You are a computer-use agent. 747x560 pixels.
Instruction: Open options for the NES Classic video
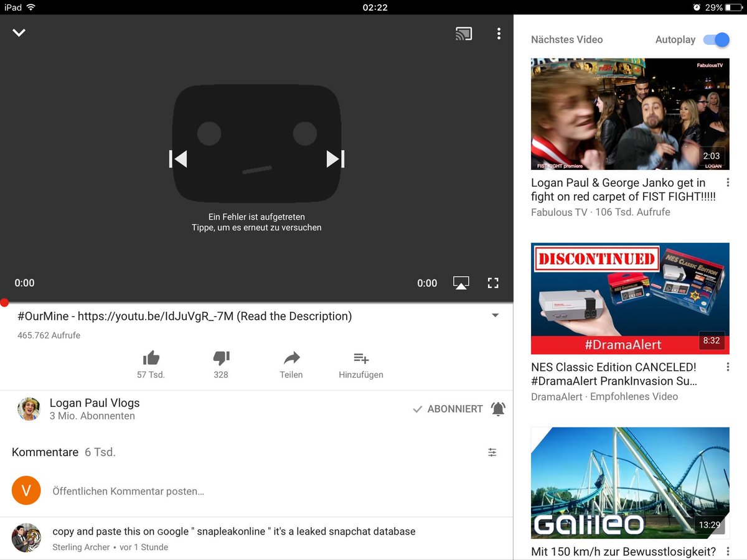(x=728, y=367)
